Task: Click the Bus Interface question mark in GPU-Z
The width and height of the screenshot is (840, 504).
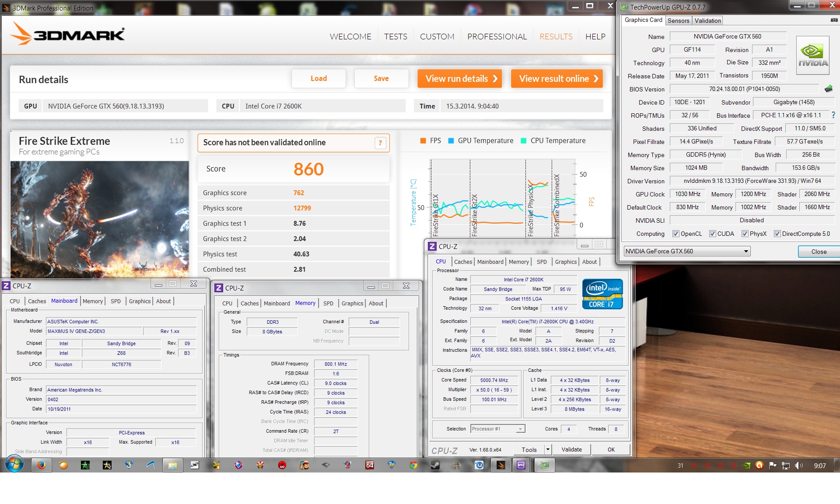Action: tap(833, 115)
